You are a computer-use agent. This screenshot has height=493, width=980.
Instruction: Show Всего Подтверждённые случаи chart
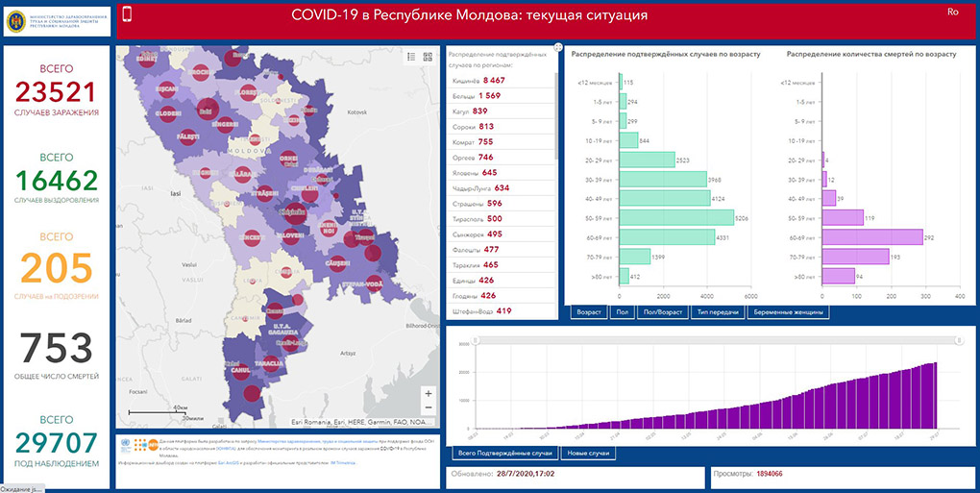pos(504,453)
